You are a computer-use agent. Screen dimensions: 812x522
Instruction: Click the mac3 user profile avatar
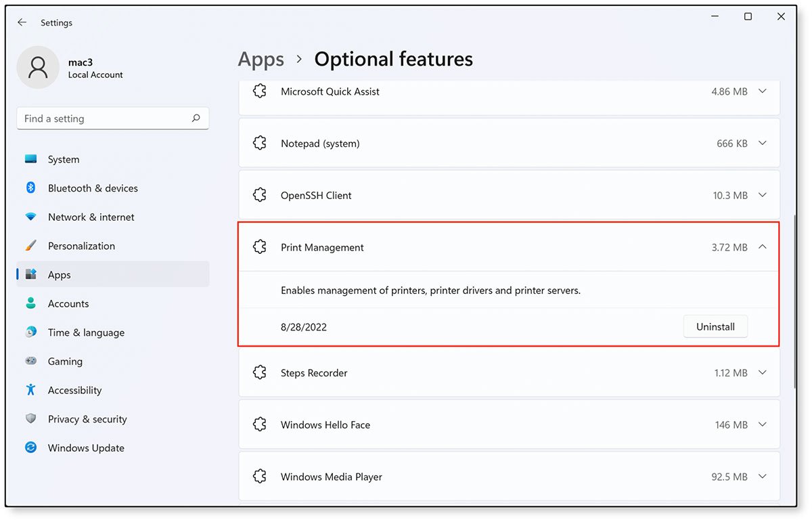point(38,67)
